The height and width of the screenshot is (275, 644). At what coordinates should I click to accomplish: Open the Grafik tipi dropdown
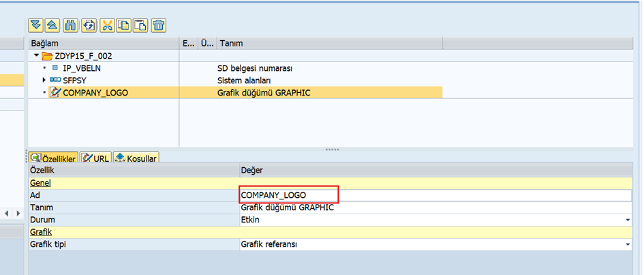pos(627,244)
